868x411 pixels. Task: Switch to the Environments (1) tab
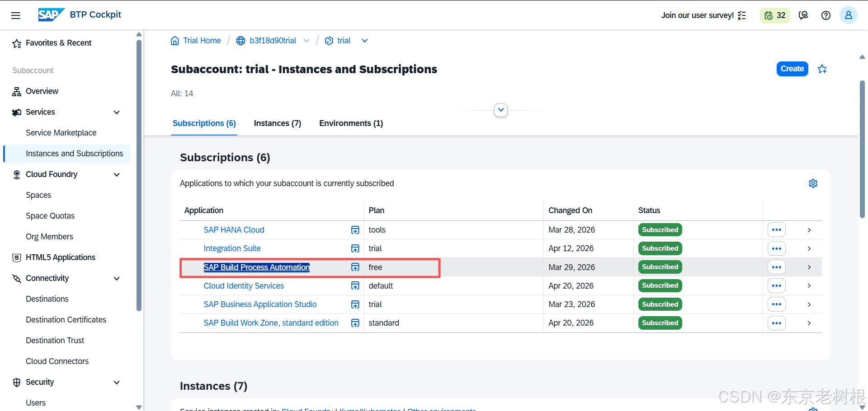tap(351, 123)
